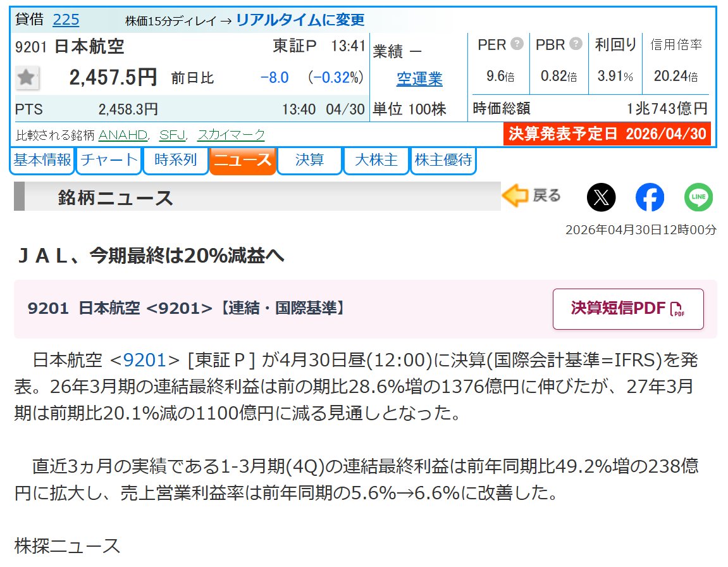728x567 pixels.
Task: Switch to the チャート tab
Action: coord(109,161)
